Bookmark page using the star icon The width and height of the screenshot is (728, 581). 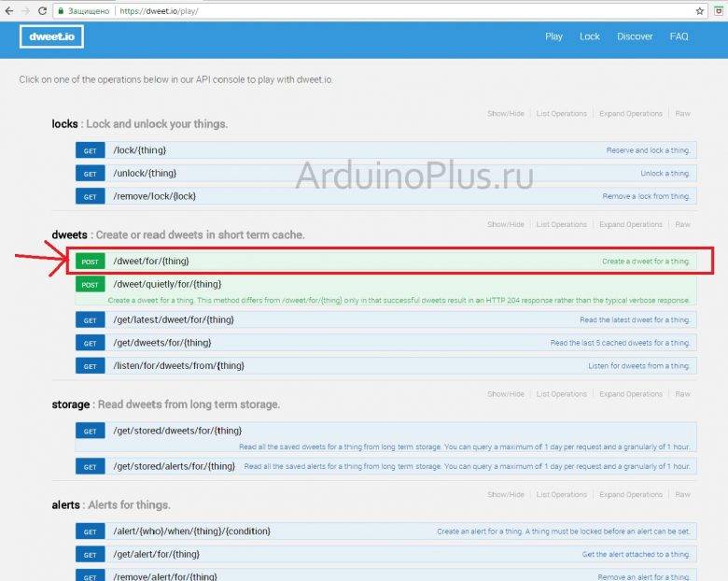click(700, 11)
